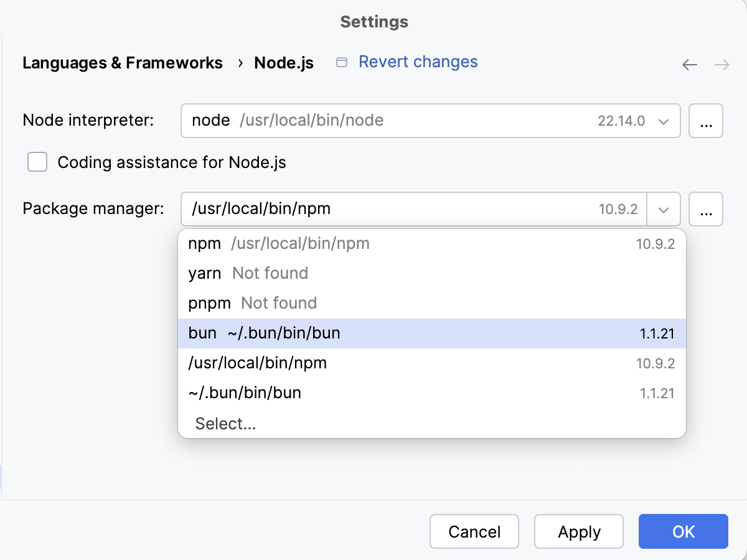Click the Node.js breadcrumb
This screenshot has width=747, height=560.
click(284, 63)
